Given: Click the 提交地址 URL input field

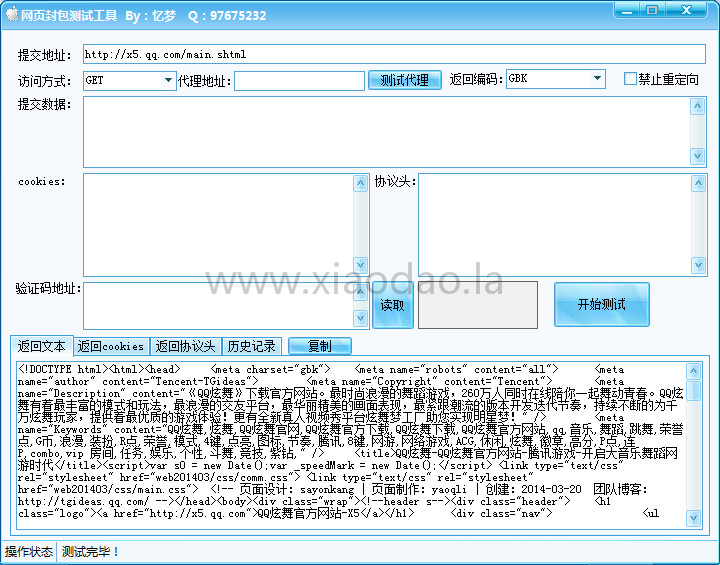Looking at the screenshot, I should [x=394, y=54].
